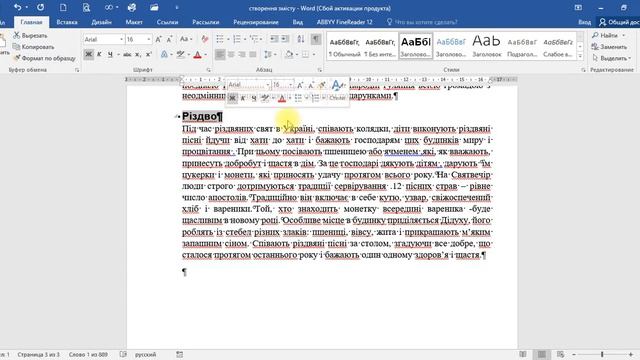This screenshot has height=360, width=640.
Task: Apply Подзаголовок style from gallery
Action: 522,46
